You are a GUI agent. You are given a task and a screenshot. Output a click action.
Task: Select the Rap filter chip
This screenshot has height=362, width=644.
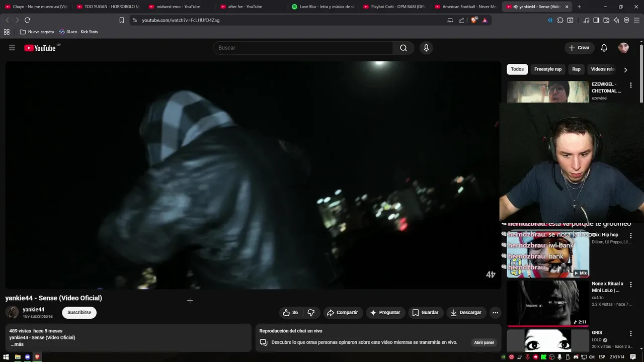pos(576,69)
